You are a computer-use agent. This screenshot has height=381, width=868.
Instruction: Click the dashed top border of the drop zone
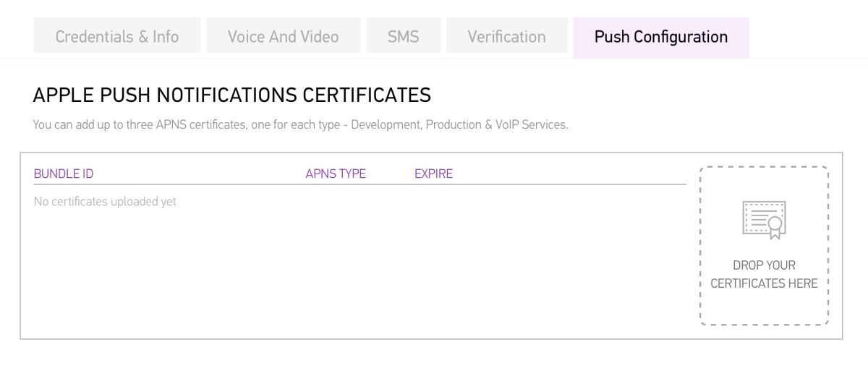coord(764,167)
